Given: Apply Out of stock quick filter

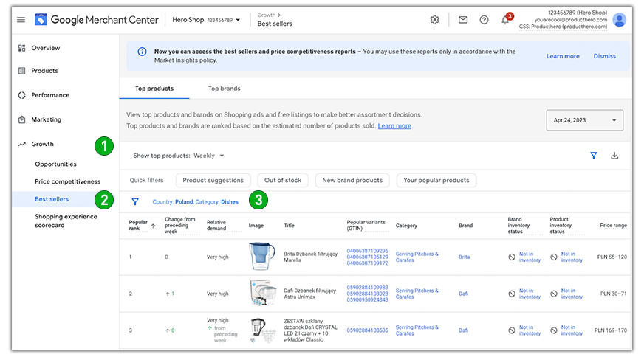Looking at the screenshot, I should click(x=283, y=180).
